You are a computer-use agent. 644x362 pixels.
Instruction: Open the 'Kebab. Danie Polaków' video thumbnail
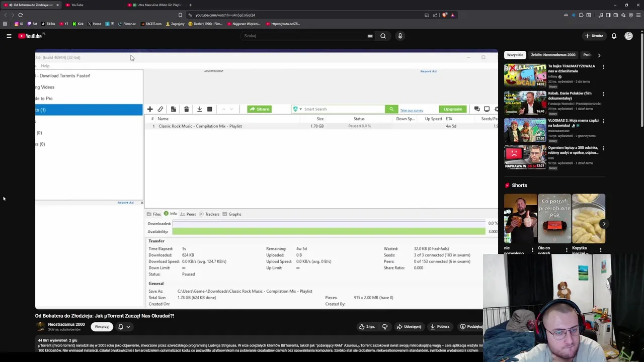(525, 103)
